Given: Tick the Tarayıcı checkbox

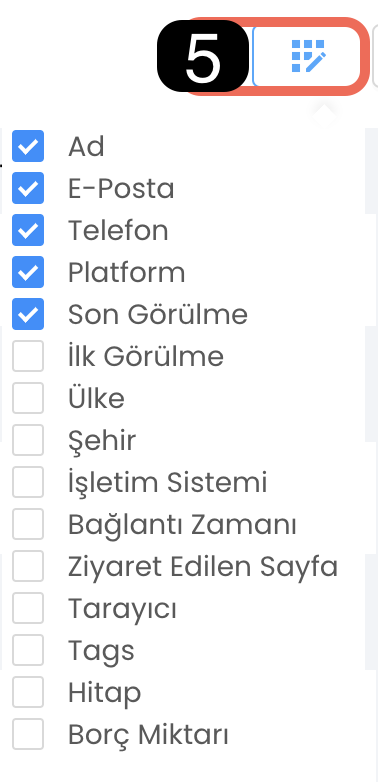Looking at the screenshot, I should click(x=28, y=607).
